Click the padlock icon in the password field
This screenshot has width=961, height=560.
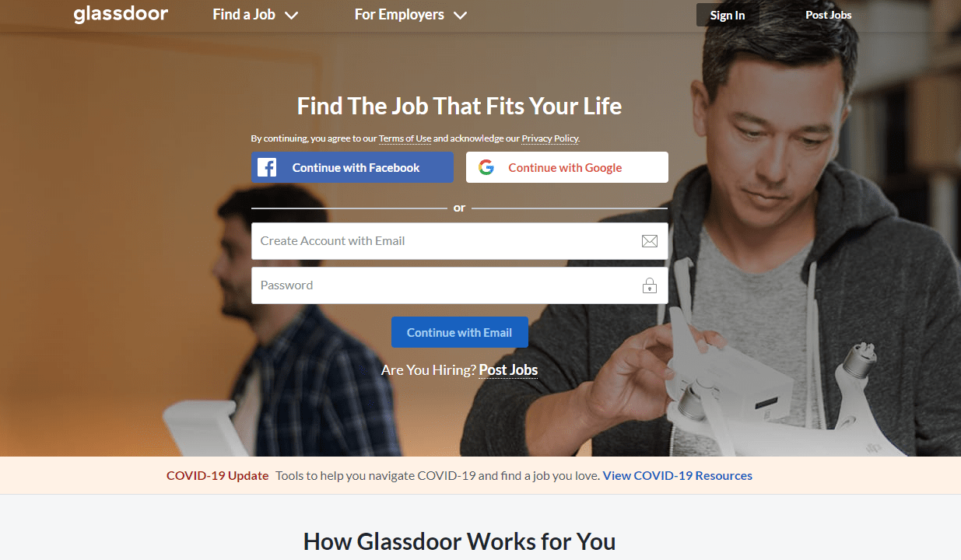[650, 285]
